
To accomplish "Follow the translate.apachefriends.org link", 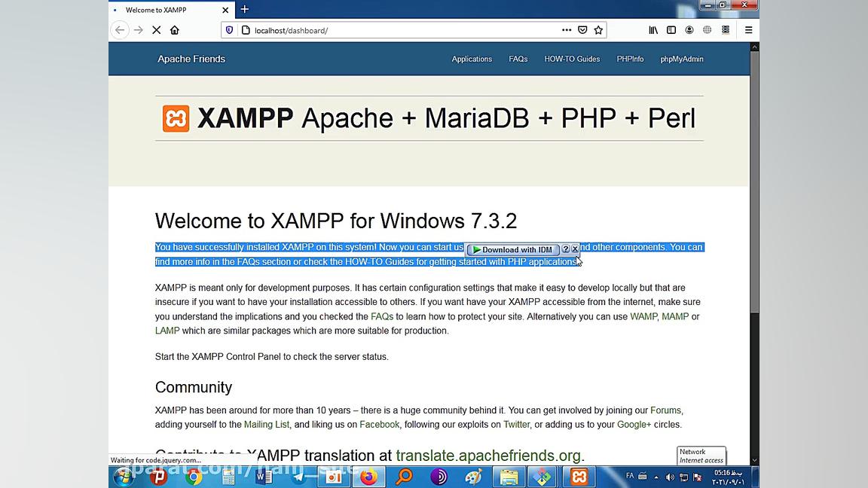I will (488, 456).
